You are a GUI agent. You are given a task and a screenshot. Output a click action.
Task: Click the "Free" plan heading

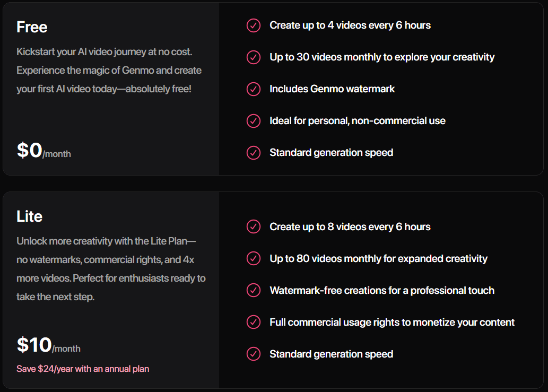click(32, 27)
